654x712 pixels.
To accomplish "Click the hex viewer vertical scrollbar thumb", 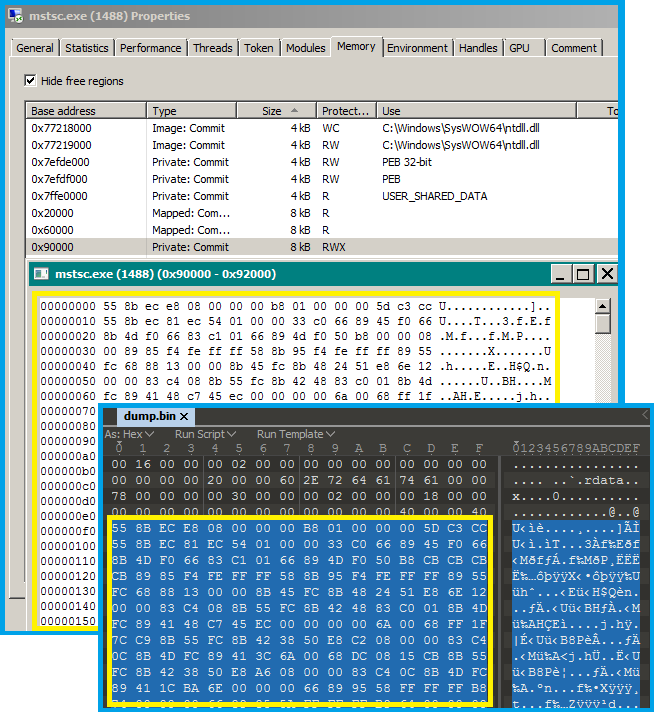I will [602, 324].
